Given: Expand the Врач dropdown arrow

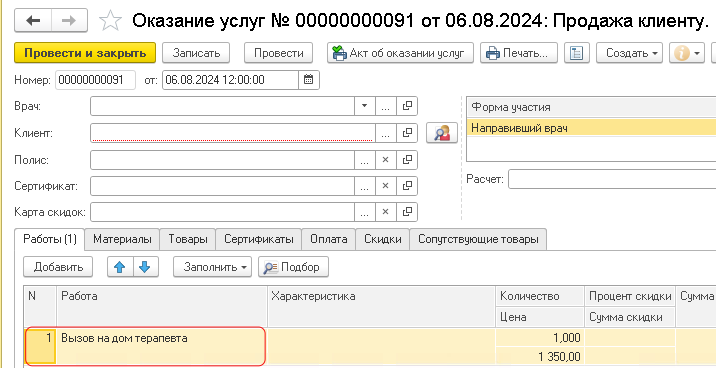Looking at the screenshot, I should (364, 106).
